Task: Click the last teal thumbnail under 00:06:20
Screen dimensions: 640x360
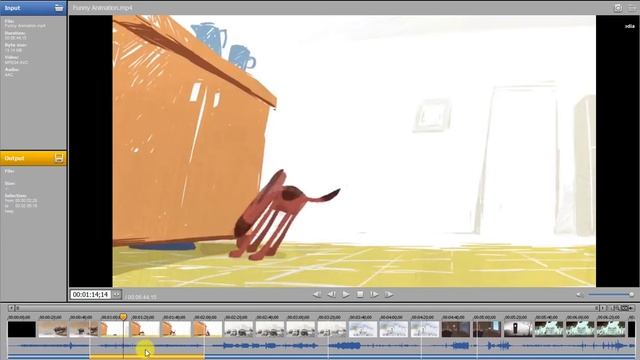Action: click(x=611, y=329)
